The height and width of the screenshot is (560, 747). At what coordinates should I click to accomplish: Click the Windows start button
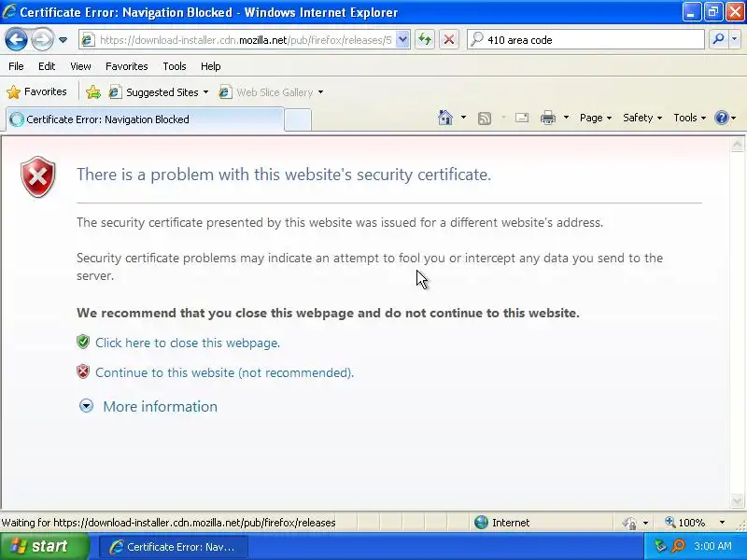pyautogui.click(x=44, y=546)
